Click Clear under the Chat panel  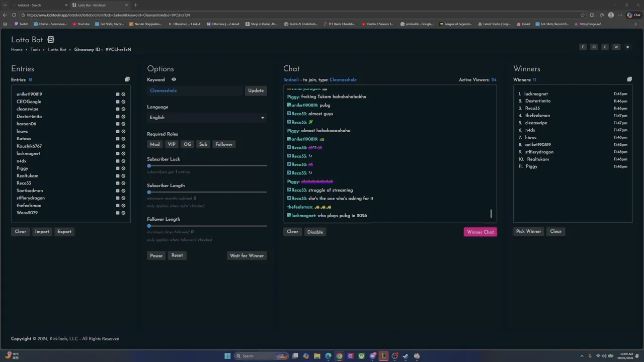[292, 232]
